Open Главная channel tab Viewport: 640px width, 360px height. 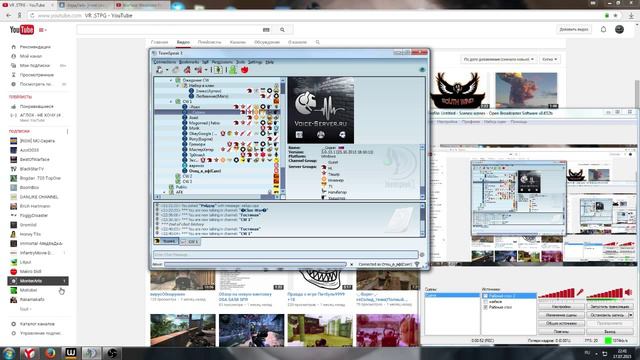click(159, 42)
